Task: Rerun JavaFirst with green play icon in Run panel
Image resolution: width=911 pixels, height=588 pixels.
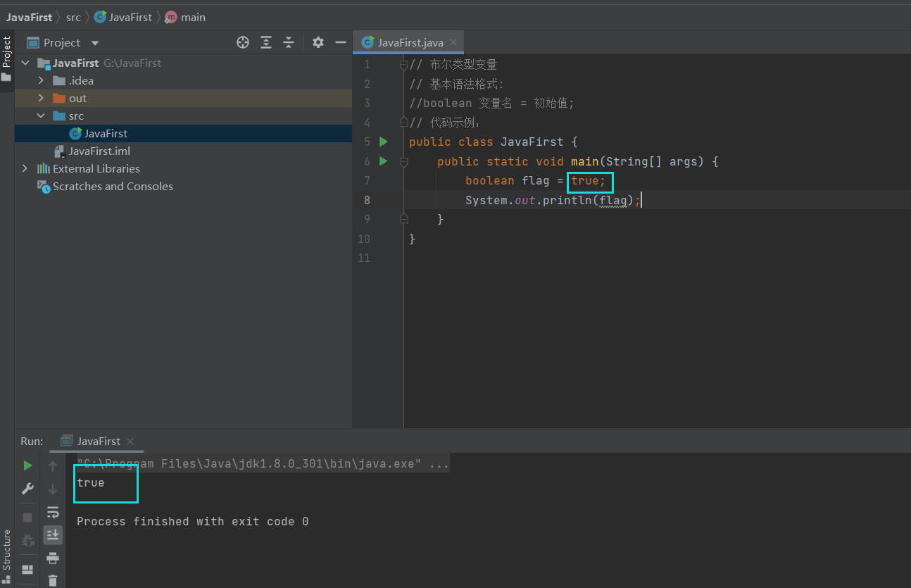Action: coord(27,465)
